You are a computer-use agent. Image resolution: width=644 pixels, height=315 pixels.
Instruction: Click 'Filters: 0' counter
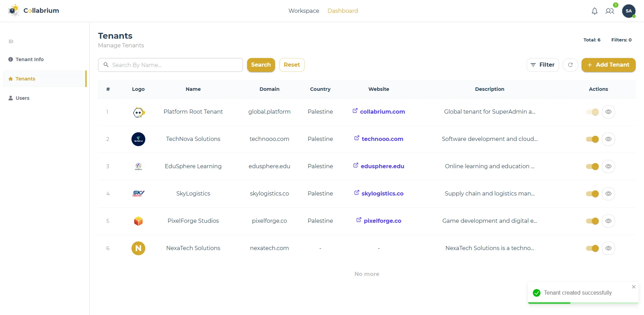pyautogui.click(x=622, y=40)
